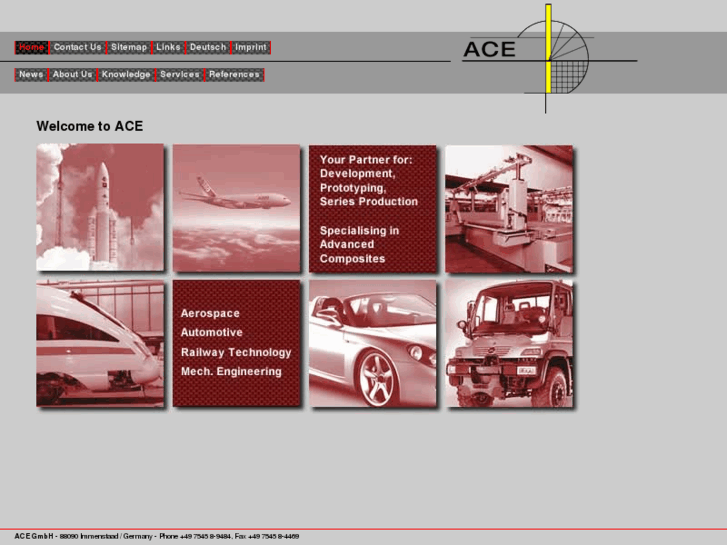This screenshot has width=727, height=545.
Task: Click the high-speed train image tile
Action: point(100,344)
